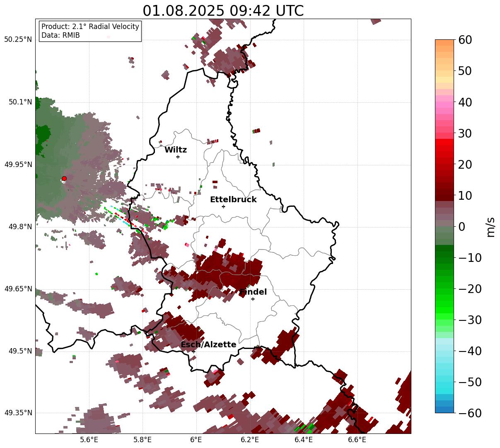Click the colorbar tick label 60

[x=466, y=40]
